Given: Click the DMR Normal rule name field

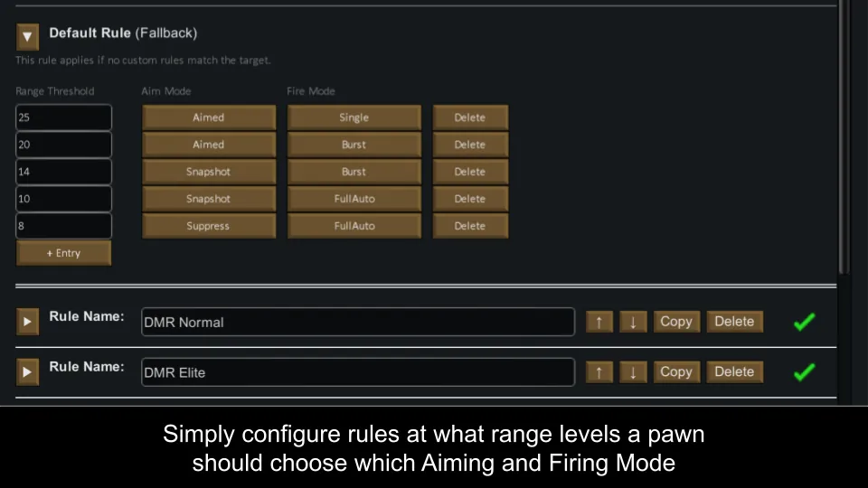Looking at the screenshot, I should click(x=357, y=322).
